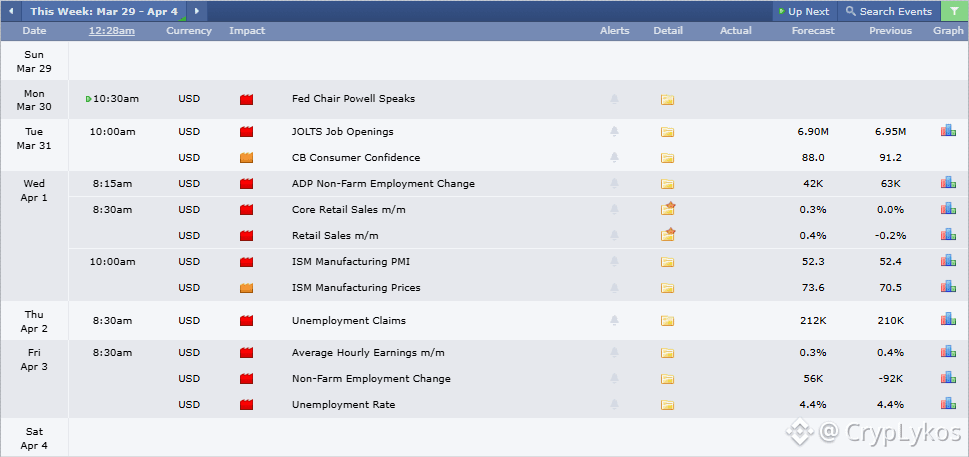Click the 6.90M forecast value

coord(813,132)
